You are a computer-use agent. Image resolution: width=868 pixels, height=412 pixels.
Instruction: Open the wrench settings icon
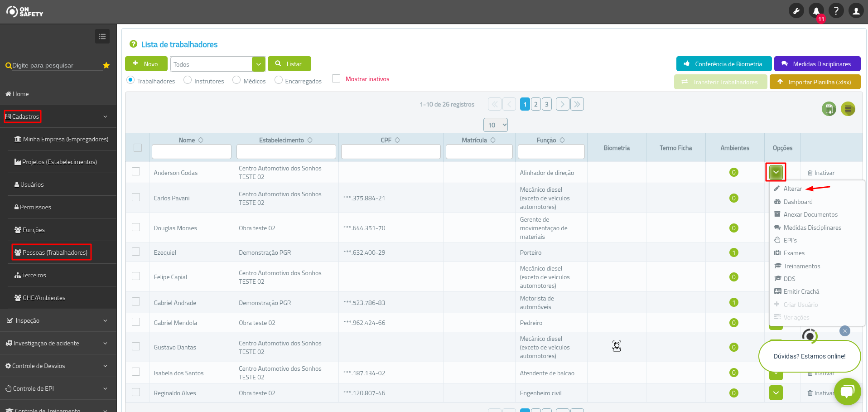tap(796, 11)
